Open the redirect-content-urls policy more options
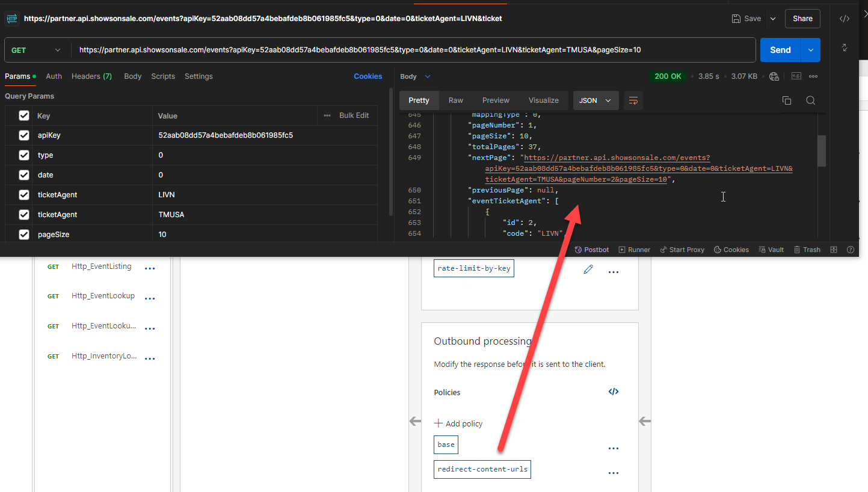Viewport: 868px width, 492px height. [x=614, y=473]
